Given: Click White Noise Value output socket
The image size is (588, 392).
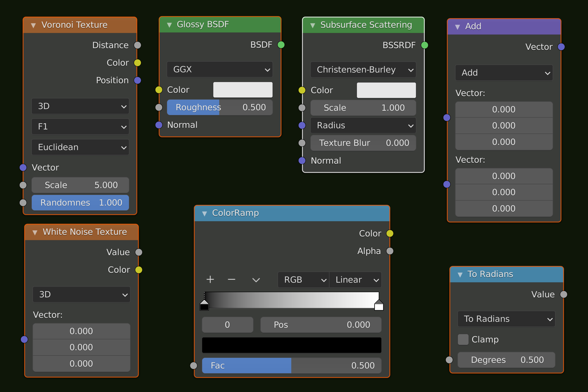Looking at the screenshot, I should click(x=139, y=252).
